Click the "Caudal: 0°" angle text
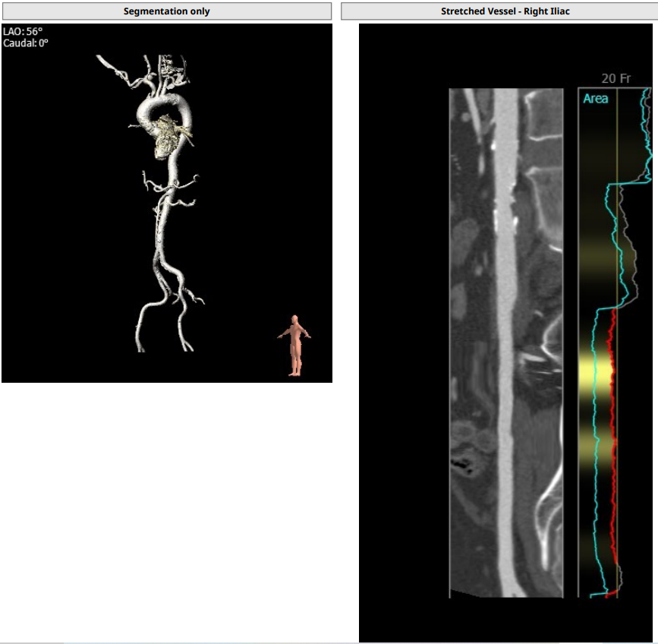658x644 pixels. coord(26,43)
